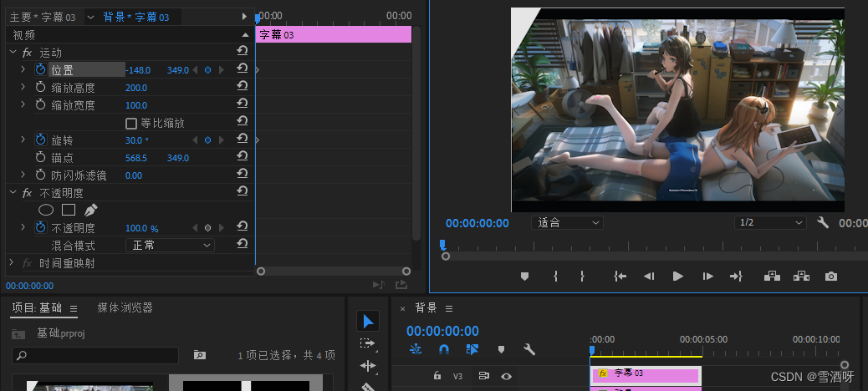Go to previous 旋转 keyframe

coord(194,140)
